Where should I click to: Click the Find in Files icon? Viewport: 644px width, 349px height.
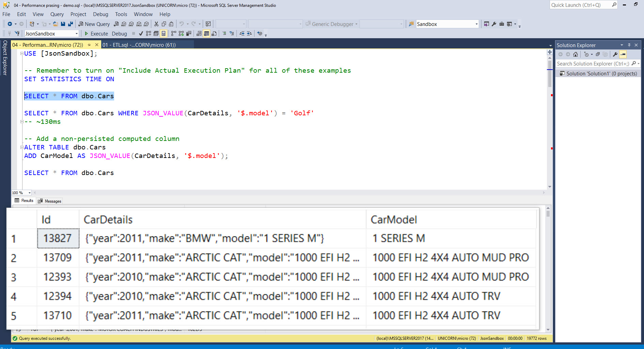click(x=411, y=24)
